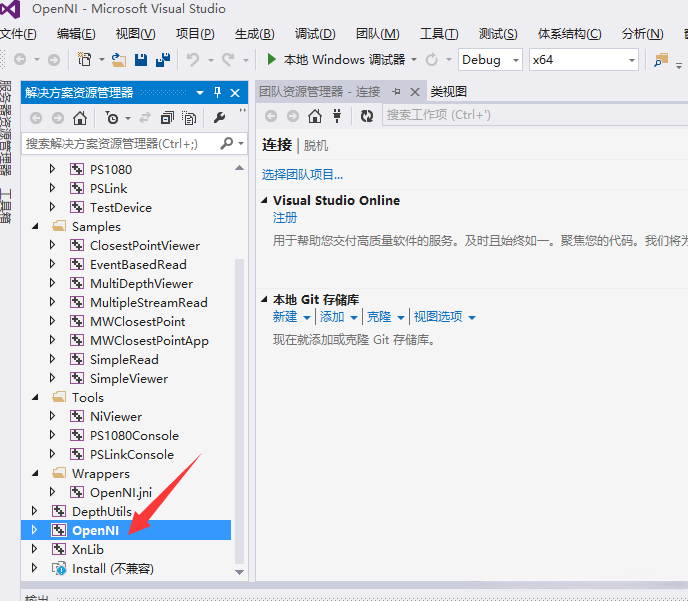688x601 pixels.
Task: Click the Solution Explorer scroll down arrow
Action: pos(240,572)
